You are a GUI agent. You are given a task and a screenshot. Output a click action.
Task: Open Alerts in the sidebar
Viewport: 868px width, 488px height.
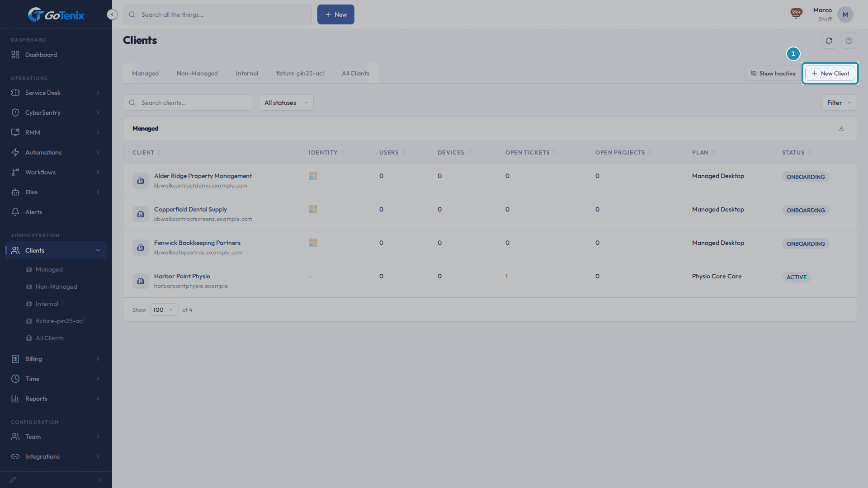click(x=56, y=212)
